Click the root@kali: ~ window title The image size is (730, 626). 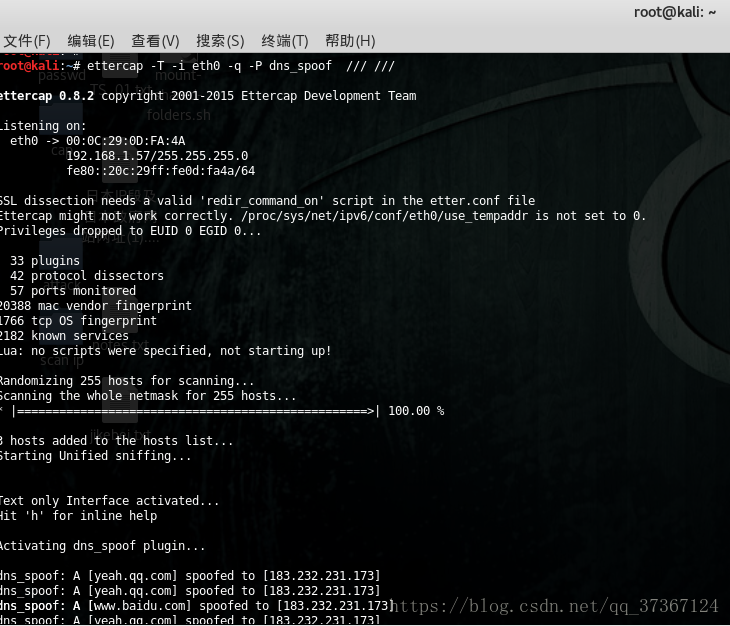[675, 12]
